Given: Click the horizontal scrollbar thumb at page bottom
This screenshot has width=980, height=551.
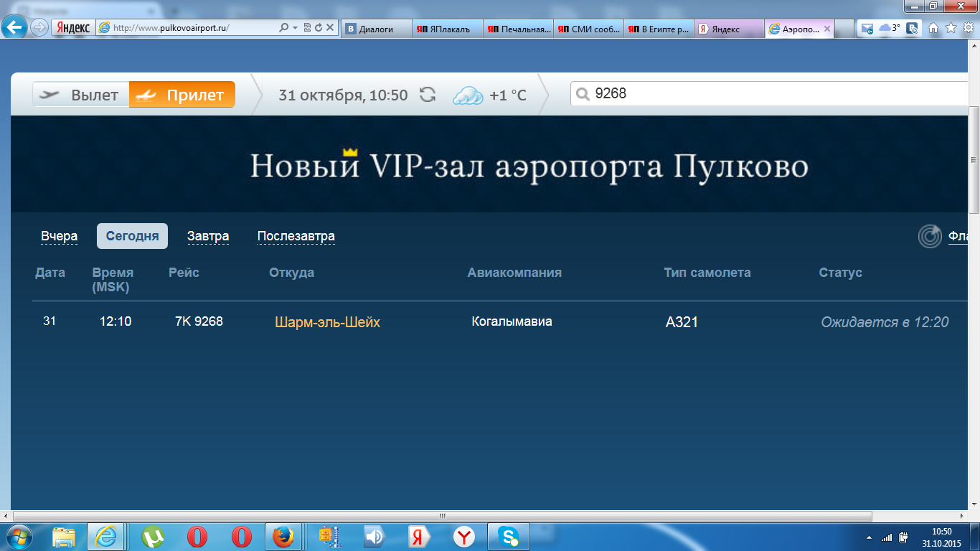Looking at the screenshot, I should pos(443,516).
